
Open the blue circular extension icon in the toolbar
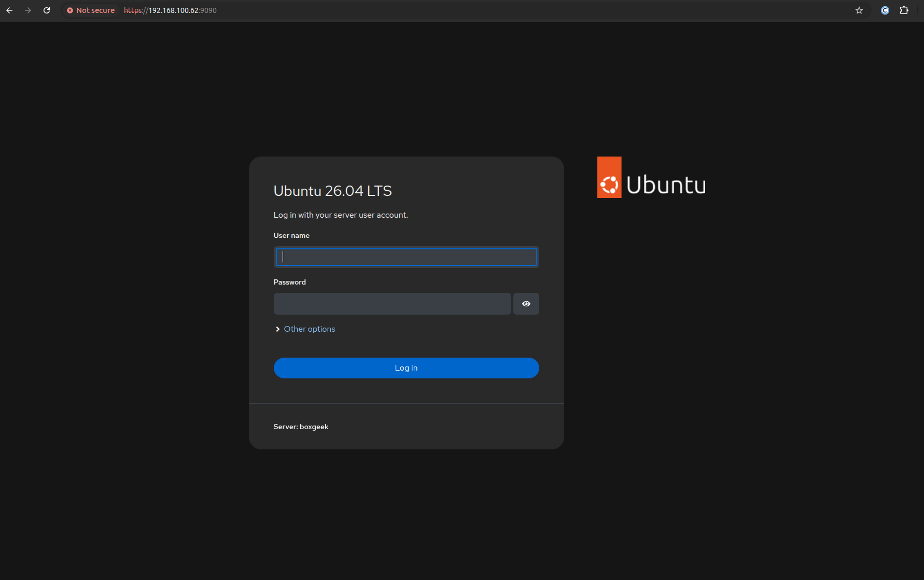point(885,10)
